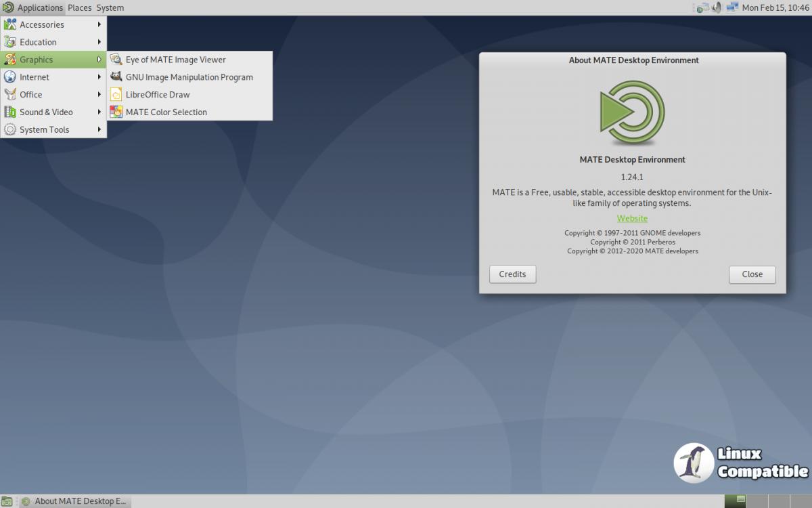The height and width of the screenshot is (508, 812).
Task: Follow the Website link in About dialog
Action: point(632,218)
